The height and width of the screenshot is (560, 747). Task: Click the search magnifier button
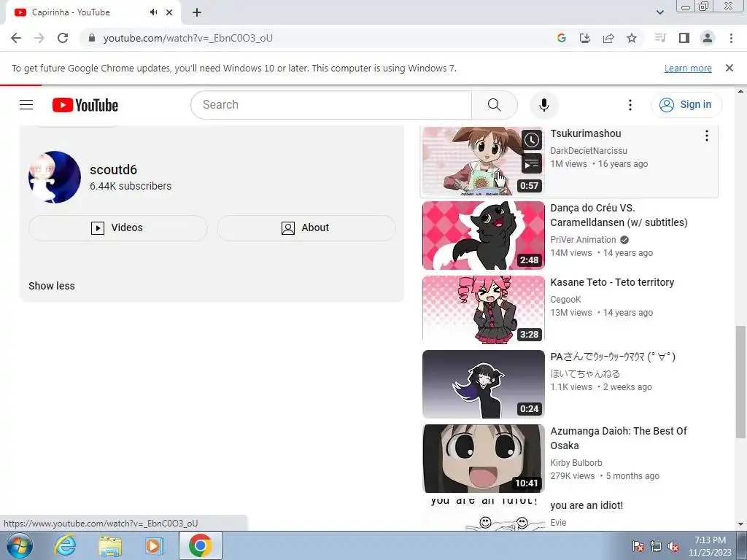[x=495, y=105]
